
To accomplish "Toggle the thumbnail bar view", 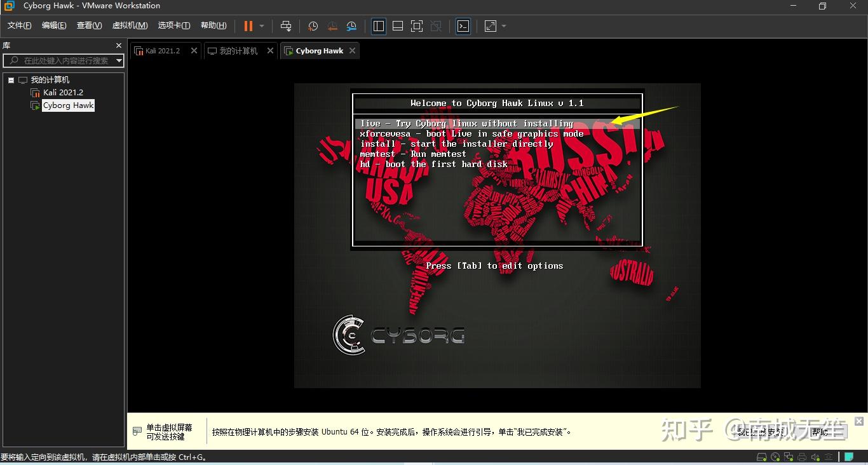I will [x=398, y=26].
